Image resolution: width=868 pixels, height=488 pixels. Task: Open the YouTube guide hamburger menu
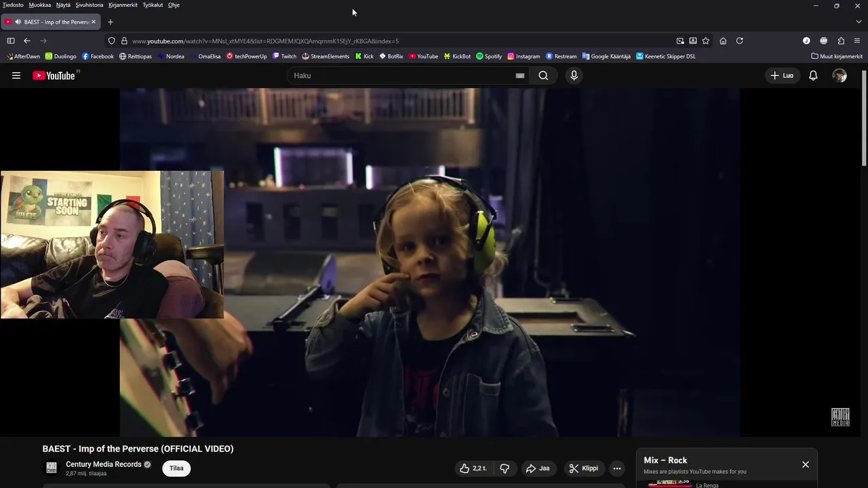click(x=16, y=76)
